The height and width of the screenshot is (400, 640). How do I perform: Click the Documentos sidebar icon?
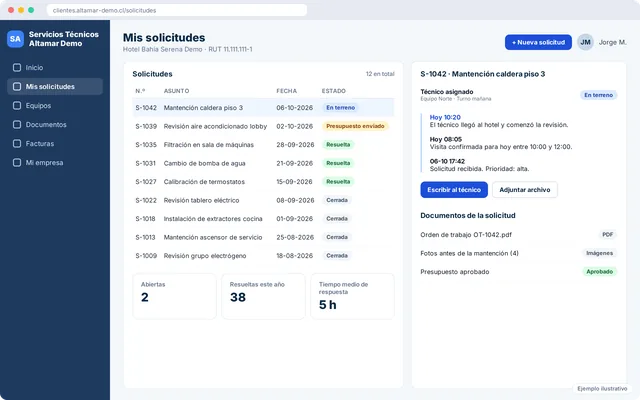click(x=17, y=124)
